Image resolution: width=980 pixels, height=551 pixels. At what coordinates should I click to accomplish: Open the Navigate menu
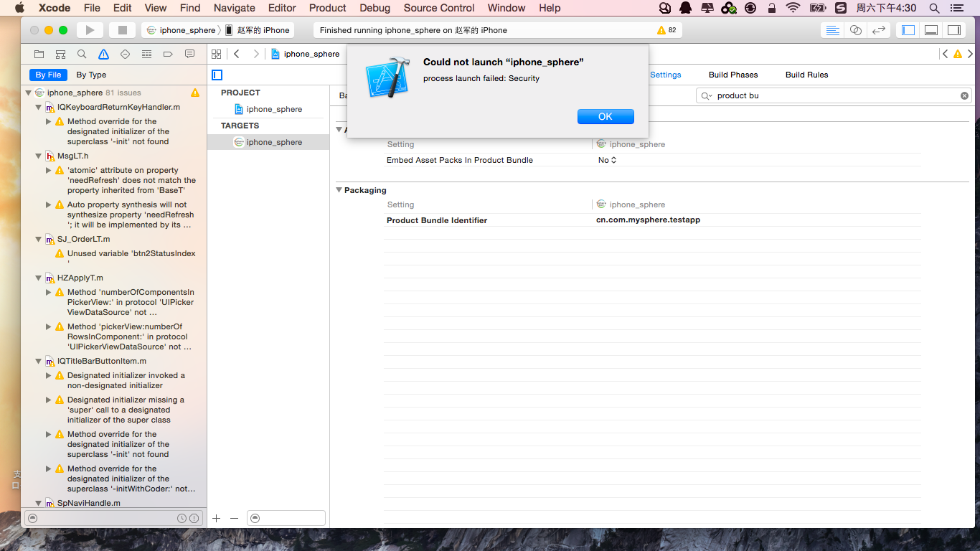pos(235,8)
